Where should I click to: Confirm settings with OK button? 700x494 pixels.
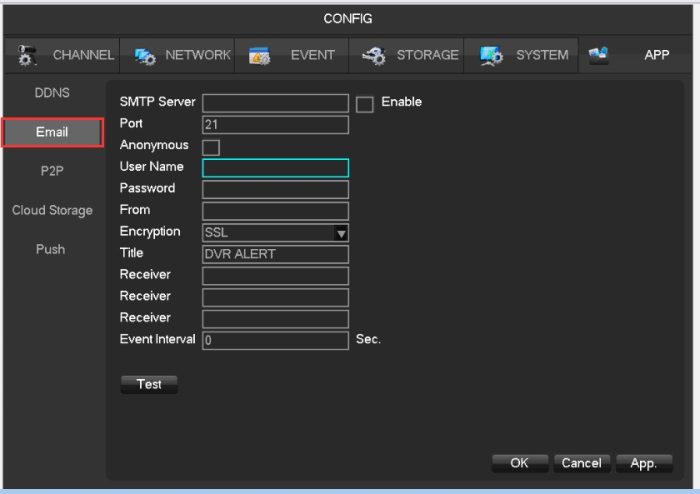tap(519, 463)
